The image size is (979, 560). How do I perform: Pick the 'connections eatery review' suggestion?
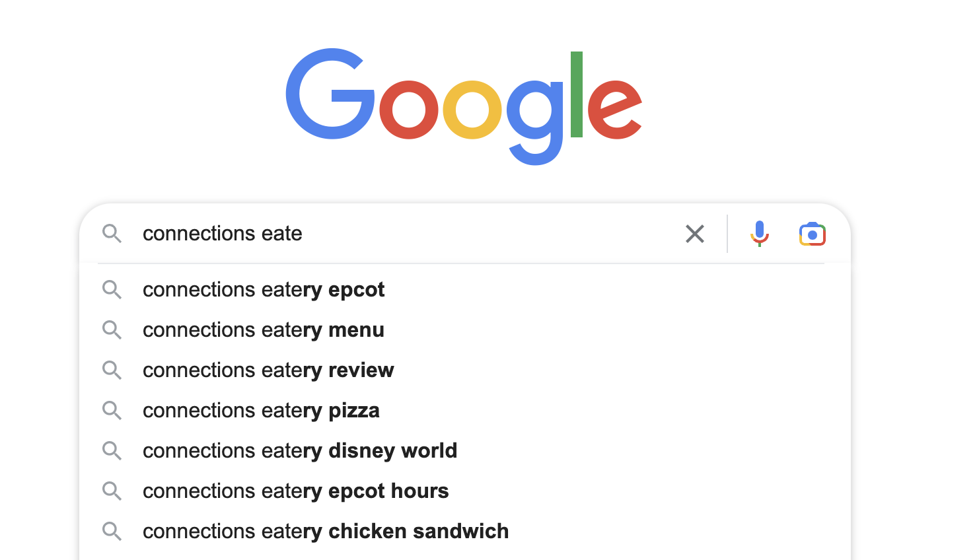click(x=465, y=370)
